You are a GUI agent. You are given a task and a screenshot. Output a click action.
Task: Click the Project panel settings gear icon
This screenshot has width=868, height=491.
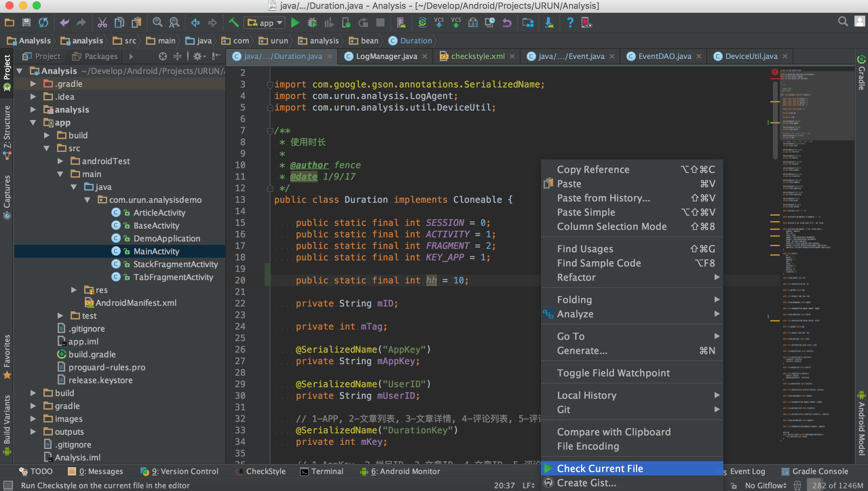pos(200,56)
